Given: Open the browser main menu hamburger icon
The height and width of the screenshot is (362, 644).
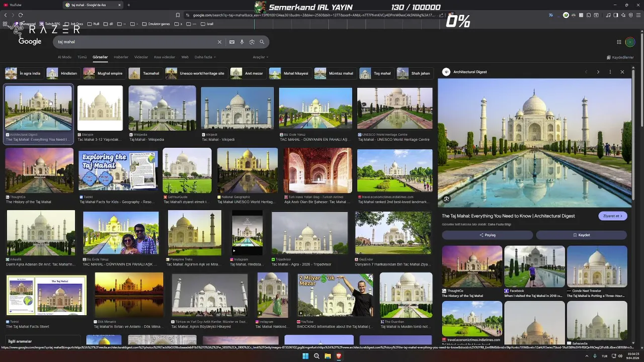Looking at the screenshot, I should pos(638,15).
